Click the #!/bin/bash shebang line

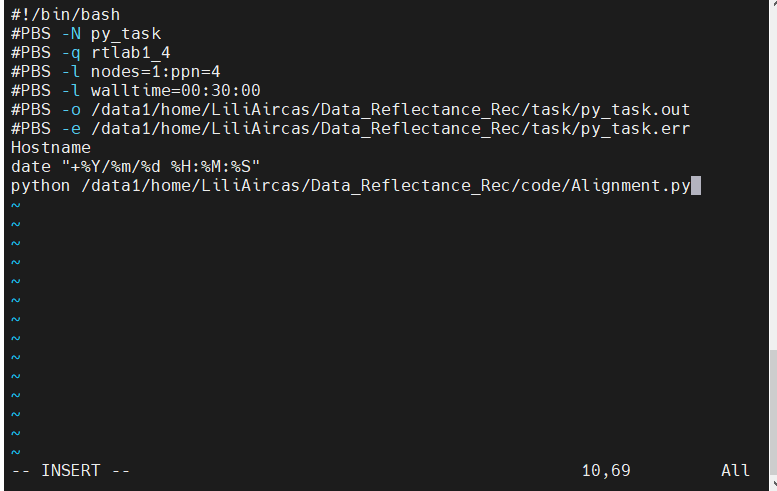[60, 14]
